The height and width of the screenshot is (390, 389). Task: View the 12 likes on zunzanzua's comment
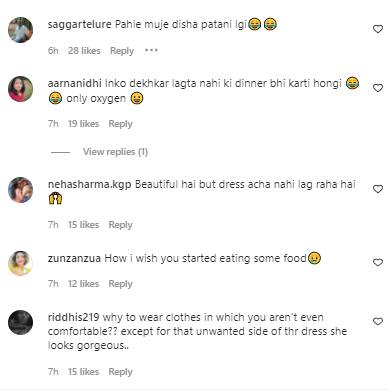coord(83,284)
